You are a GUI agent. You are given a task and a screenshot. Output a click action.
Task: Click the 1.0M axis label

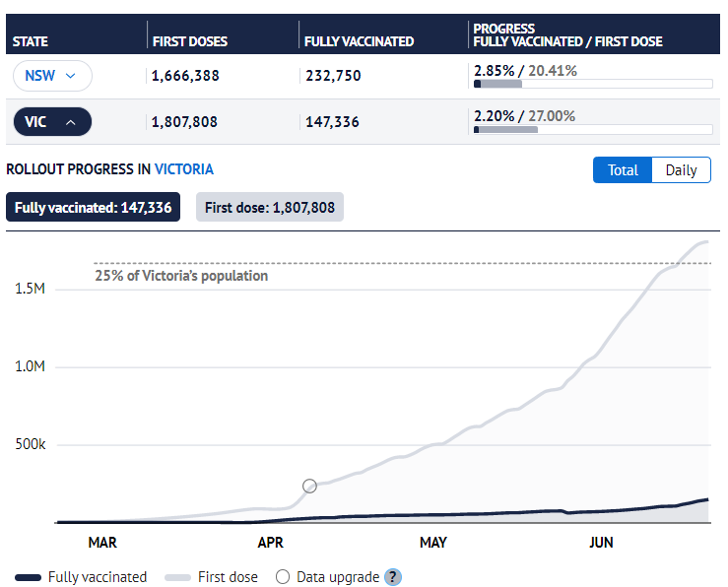[31, 366]
